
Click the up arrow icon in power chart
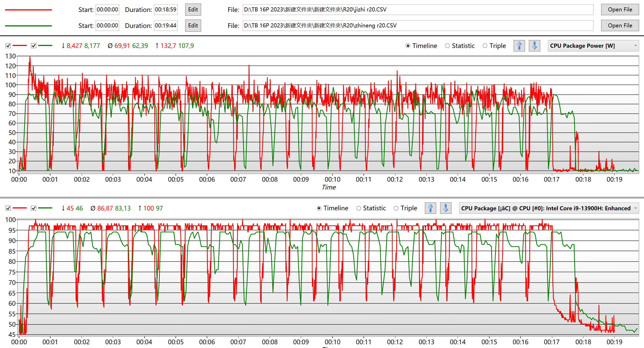click(519, 46)
